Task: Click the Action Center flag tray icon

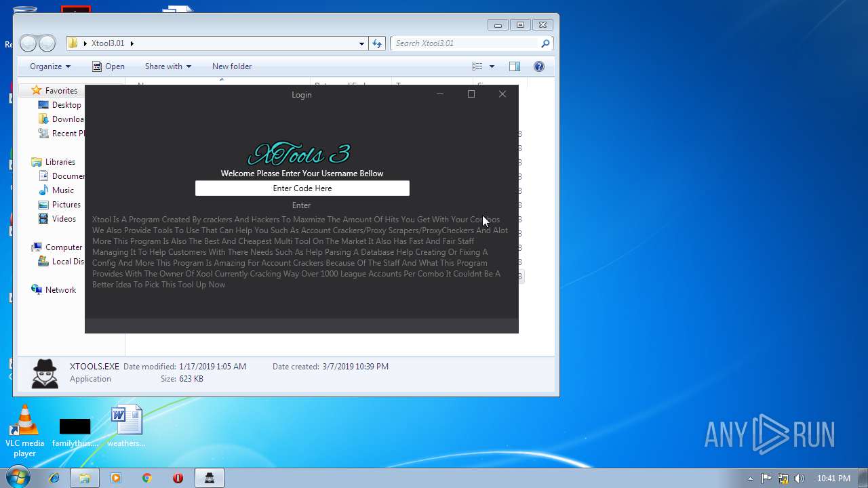Action: [767, 479]
